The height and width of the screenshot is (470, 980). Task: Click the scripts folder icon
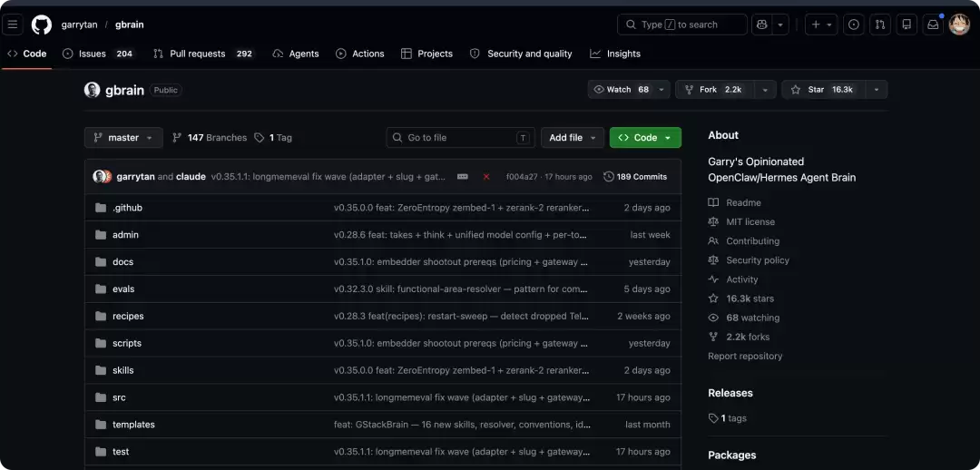click(x=101, y=343)
